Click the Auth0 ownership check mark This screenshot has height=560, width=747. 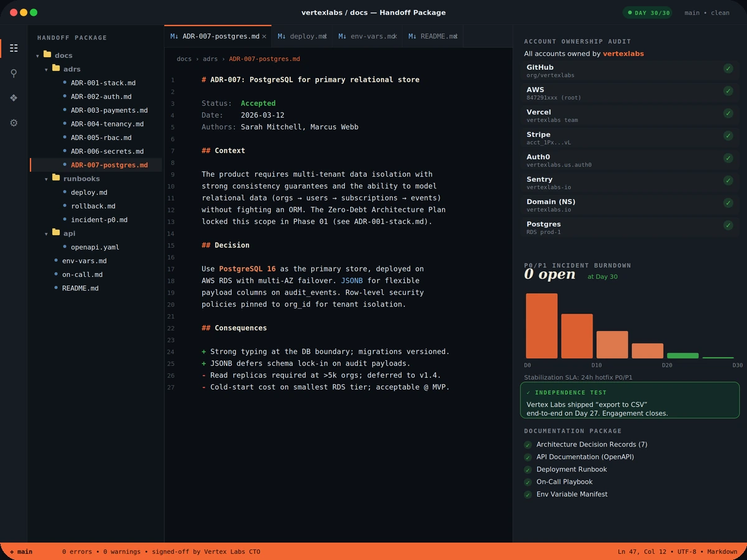click(728, 158)
